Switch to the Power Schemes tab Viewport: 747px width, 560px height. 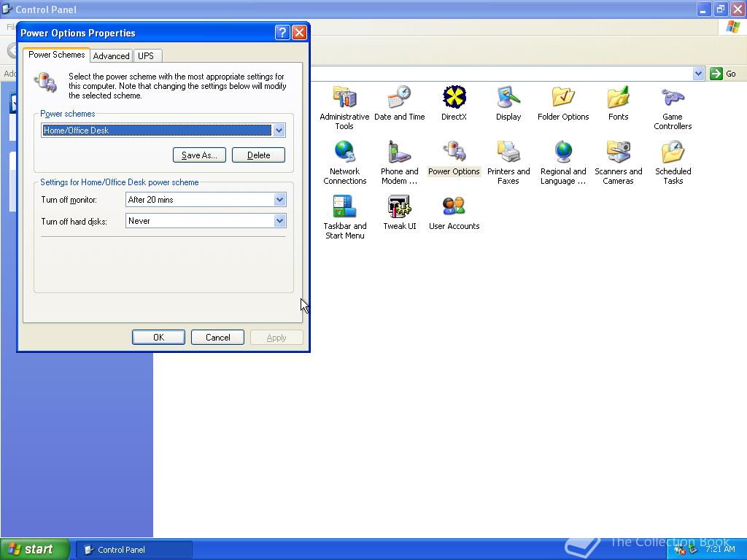click(57, 55)
